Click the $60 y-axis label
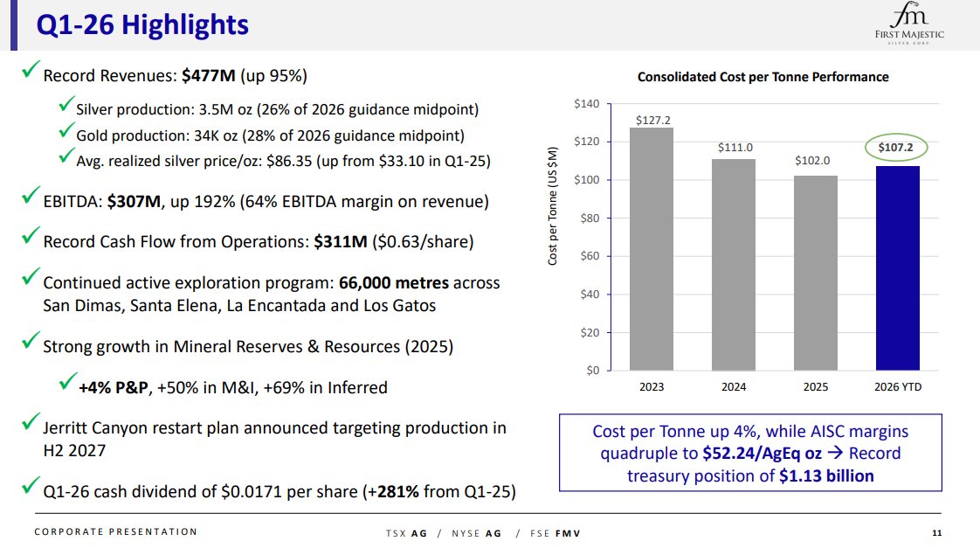Image resolution: width=980 pixels, height=548 pixels. pyautogui.click(x=590, y=256)
